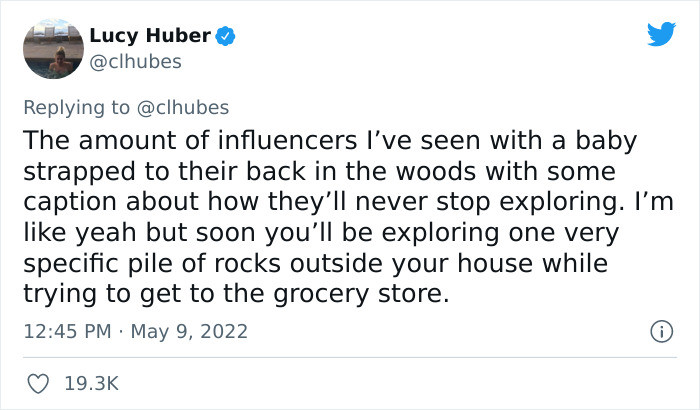Click the word 'yeah' in the tweet
The image size is (700, 410).
tap(105, 234)
